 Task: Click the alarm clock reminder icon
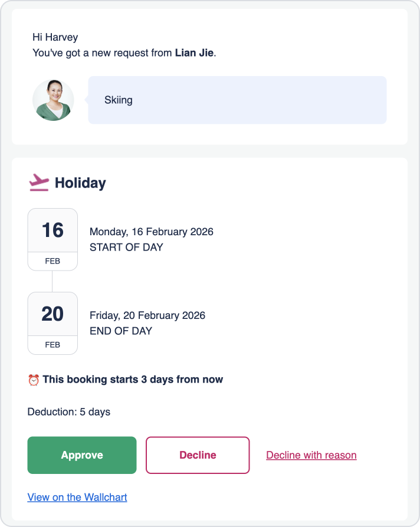click(34, 380)
